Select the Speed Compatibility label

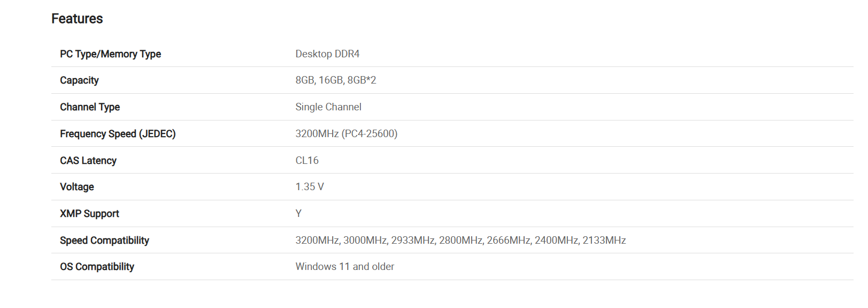coord(104,241)
